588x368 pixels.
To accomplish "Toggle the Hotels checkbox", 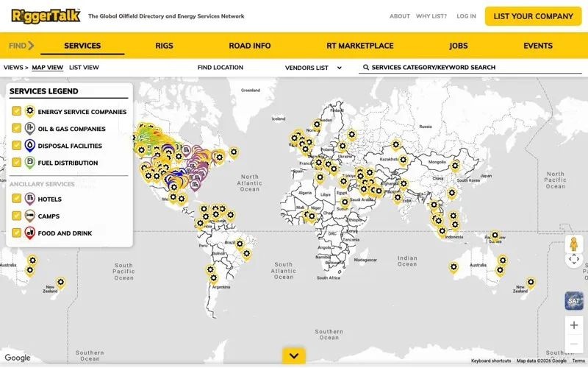I will click(x=16, y=198).
